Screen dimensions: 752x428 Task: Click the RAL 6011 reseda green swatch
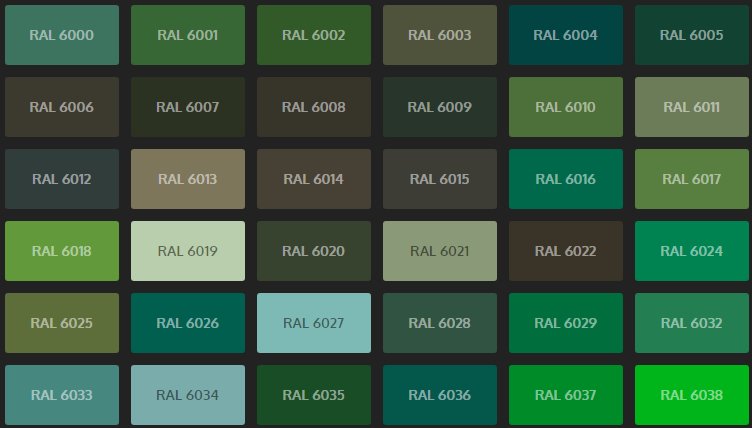(692, 107)
